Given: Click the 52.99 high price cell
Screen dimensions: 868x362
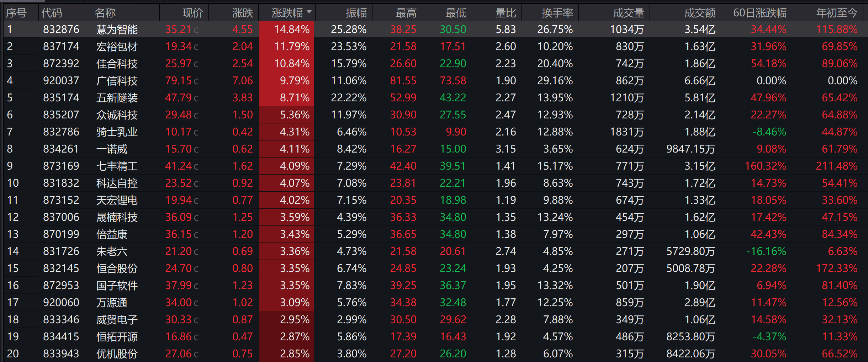Looking at the screenshot, I should 403,98.
